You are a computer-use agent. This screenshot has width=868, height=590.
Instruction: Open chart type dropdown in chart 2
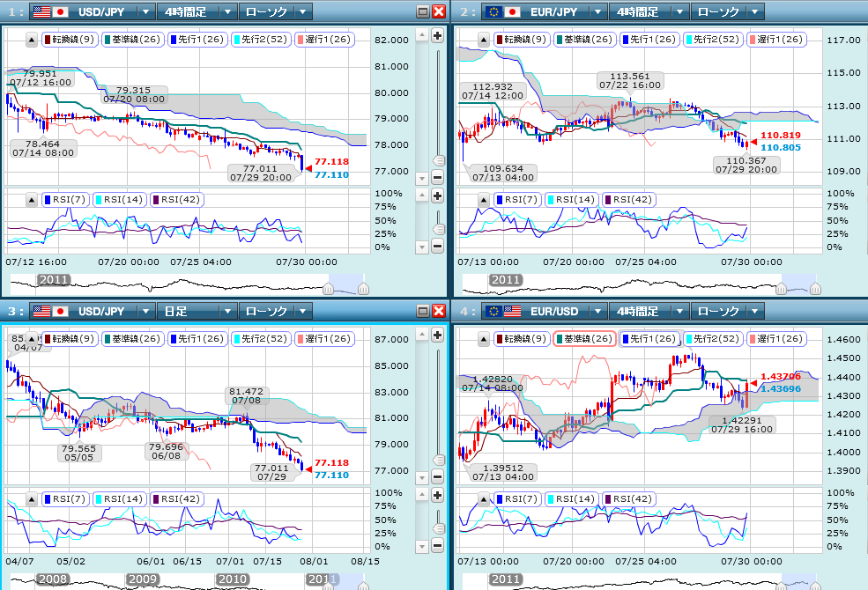(754, 11)
